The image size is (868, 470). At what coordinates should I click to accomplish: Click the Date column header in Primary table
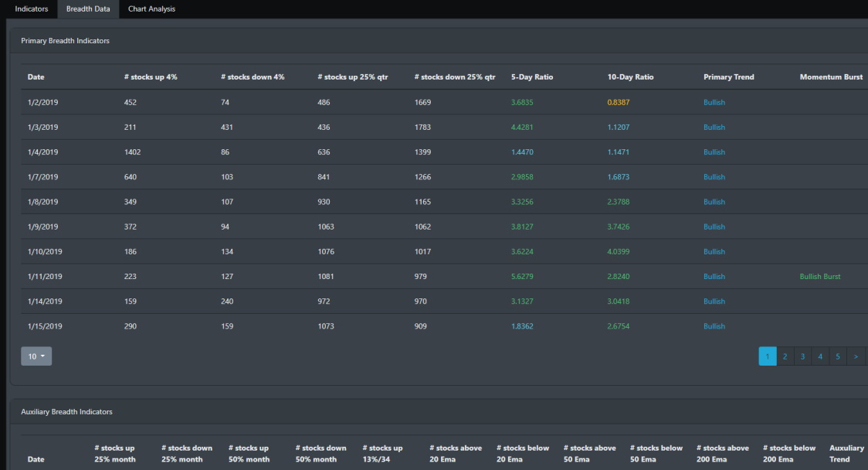tap(36, 77)
